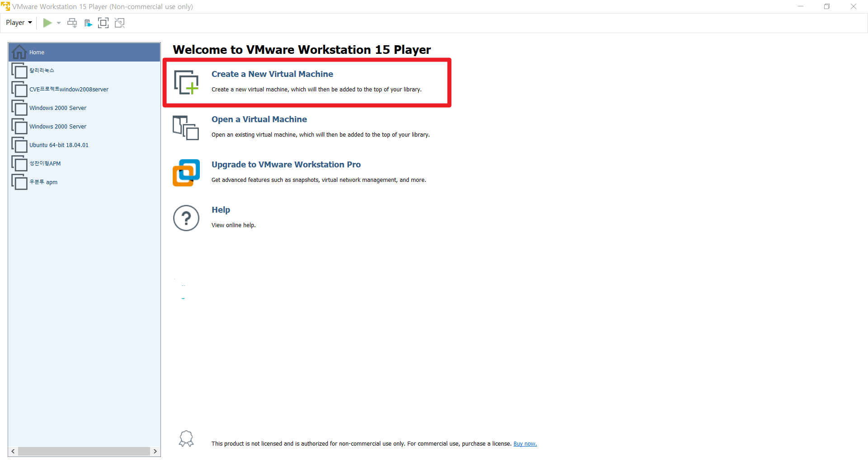Click Upgrade to VMware Workstation Pro

pos(286,165)
